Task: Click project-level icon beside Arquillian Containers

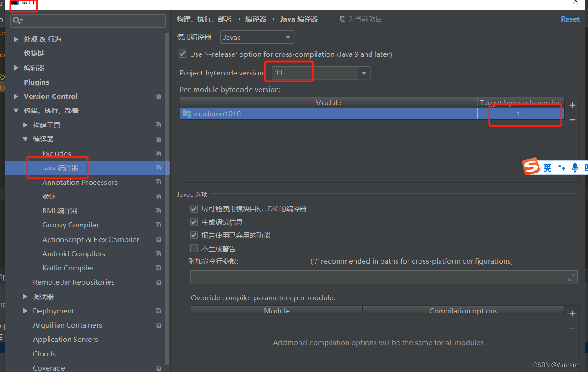Action: (158, 325)
